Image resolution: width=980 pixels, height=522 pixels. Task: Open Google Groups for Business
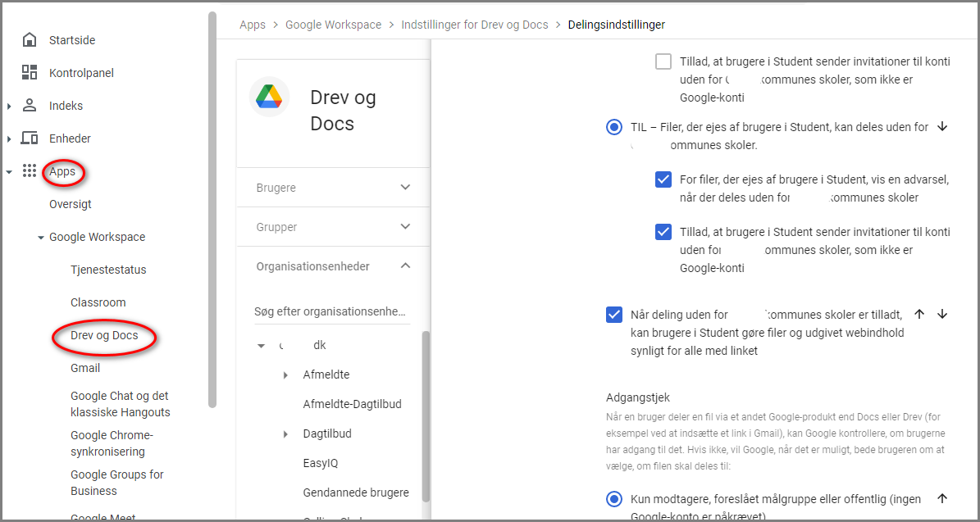[x=117, y=483]
